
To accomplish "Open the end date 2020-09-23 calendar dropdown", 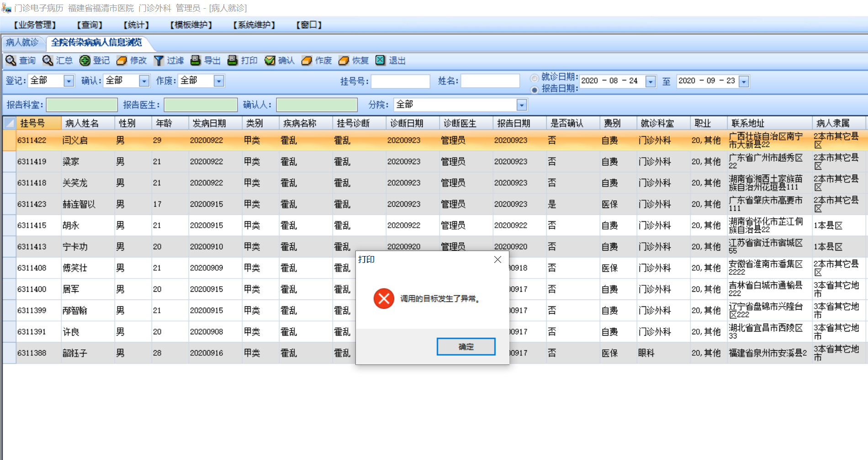I will 744,81.
